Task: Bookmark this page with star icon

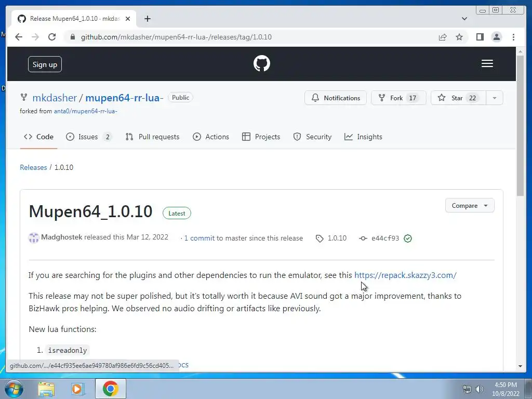Action: click(459, 37)
